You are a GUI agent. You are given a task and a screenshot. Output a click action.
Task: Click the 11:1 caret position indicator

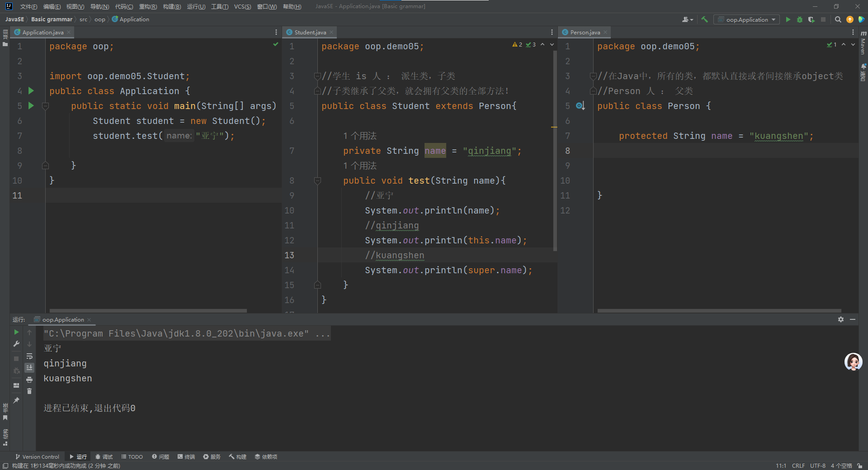click(781, 466)
